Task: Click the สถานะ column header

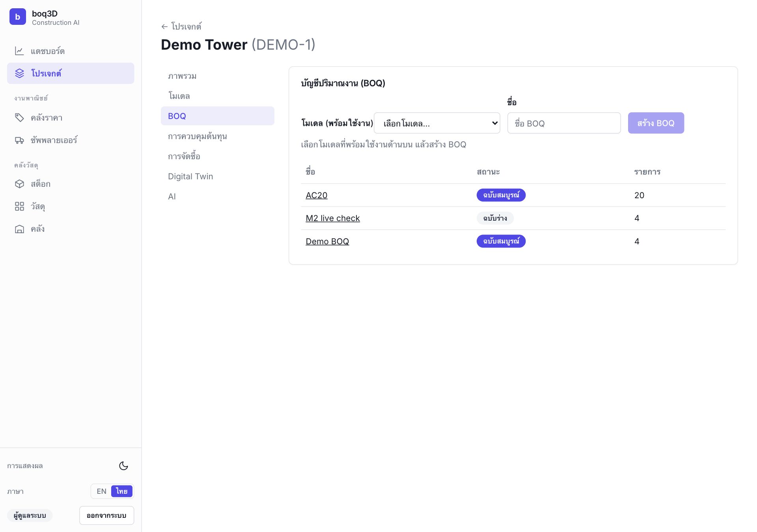Action: (x=488, y=172)
